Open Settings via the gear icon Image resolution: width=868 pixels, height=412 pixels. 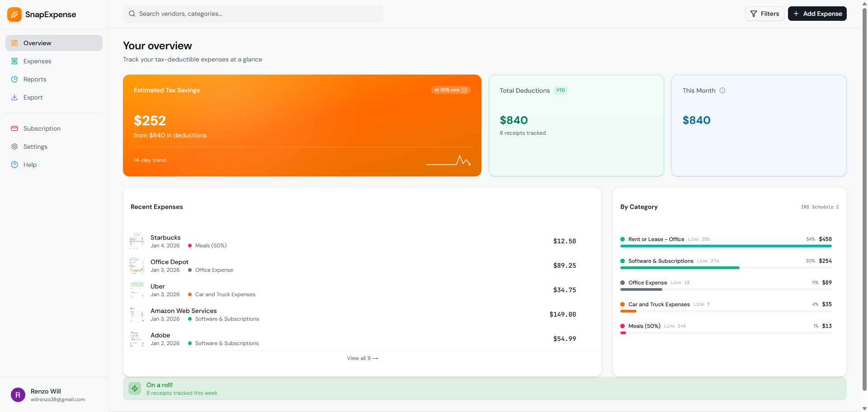pos(14,146)
